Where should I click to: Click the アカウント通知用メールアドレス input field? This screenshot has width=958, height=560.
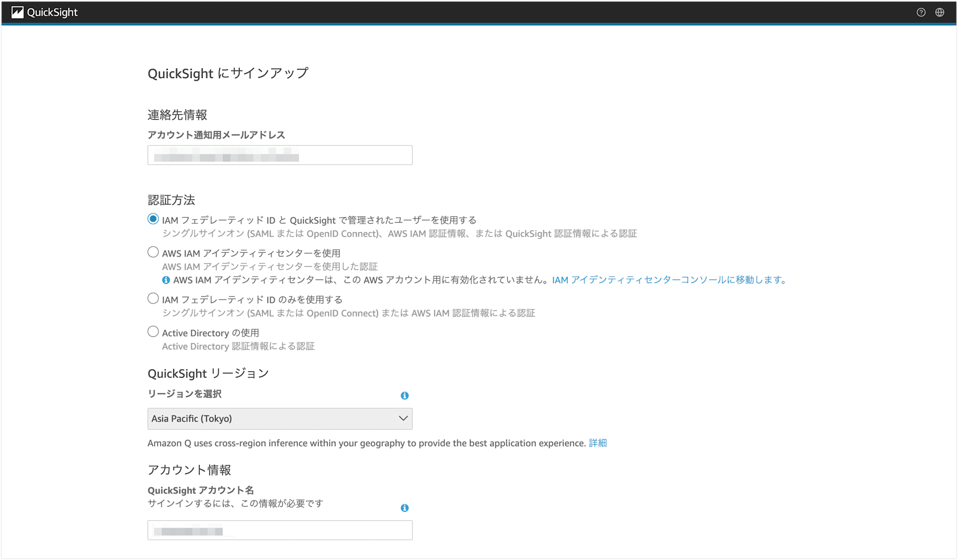click(x=280, y=155)
